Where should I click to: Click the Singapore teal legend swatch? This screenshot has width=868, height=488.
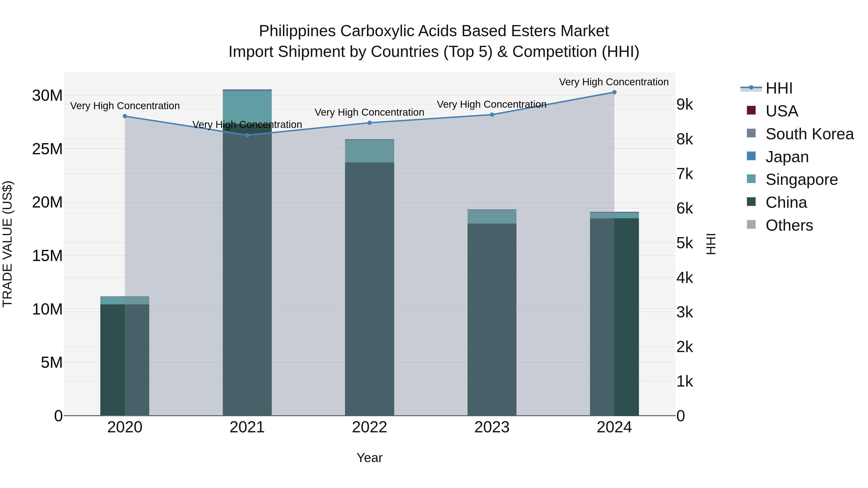[x=751, y=179]
